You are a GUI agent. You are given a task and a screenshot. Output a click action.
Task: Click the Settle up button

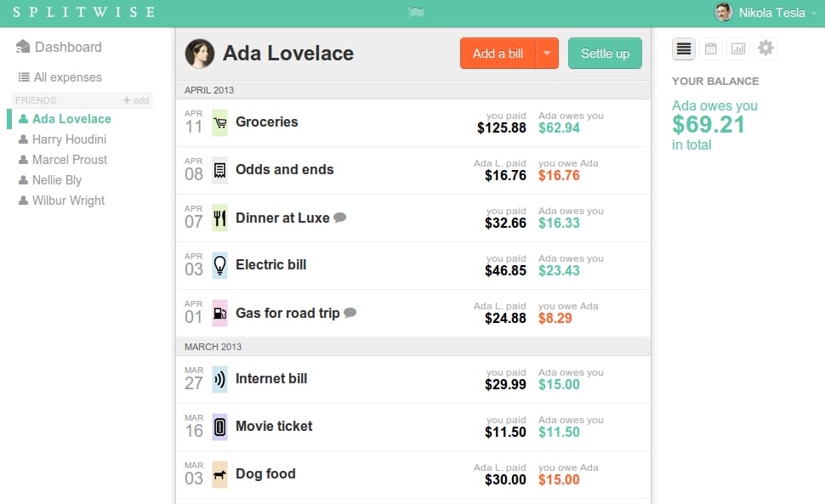(x=605, y=53)
